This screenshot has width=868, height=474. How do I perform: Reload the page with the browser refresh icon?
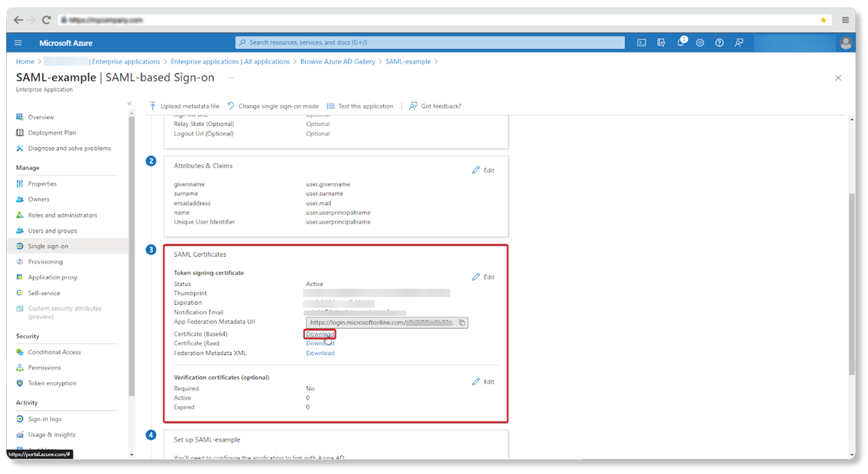click(47, 20)
